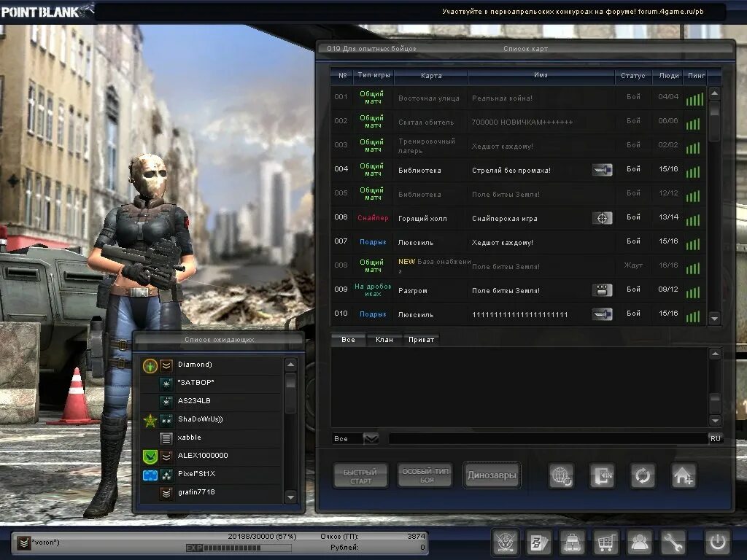Viewport: 747px width, 560px height.
Task: Click the sniper scope icon in room 006
Action: coord(602,218)
